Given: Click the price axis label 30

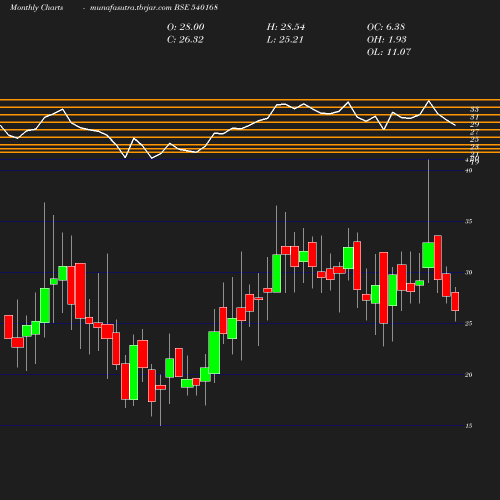Looking at the screenshot, I should [469, 272].
